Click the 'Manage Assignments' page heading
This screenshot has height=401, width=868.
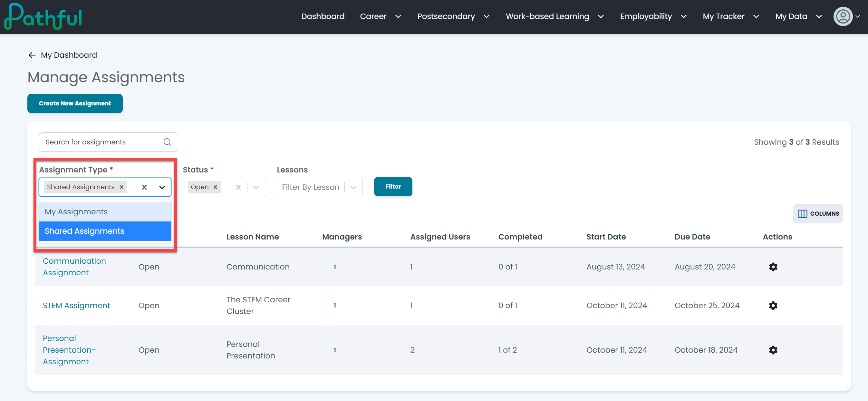(x=106, y=77)
